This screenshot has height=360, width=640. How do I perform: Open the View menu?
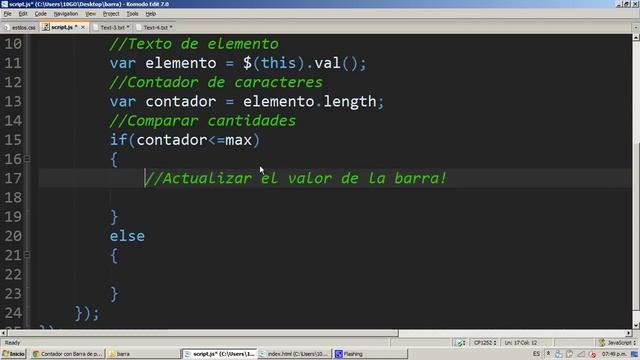click(90, 14)
